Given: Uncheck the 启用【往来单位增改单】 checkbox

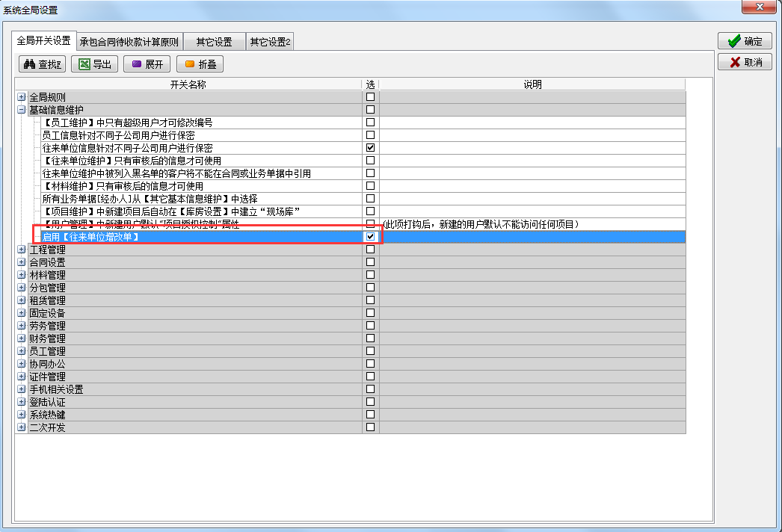Looking at the screenshot, I should tap(370, 237).
